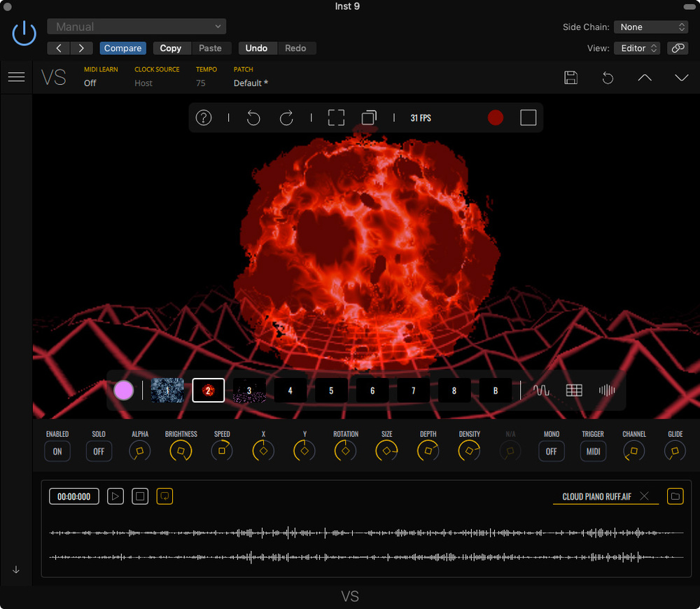The image size is (700, 609).
Task: Toggle the Mono OFF button
Action: coord(552,451)
